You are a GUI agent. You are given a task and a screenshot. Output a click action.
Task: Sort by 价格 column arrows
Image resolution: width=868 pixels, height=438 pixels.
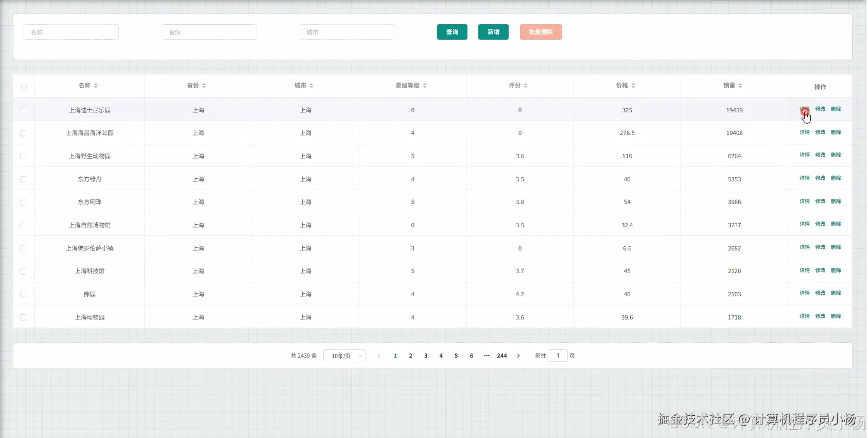click(633, 86)
